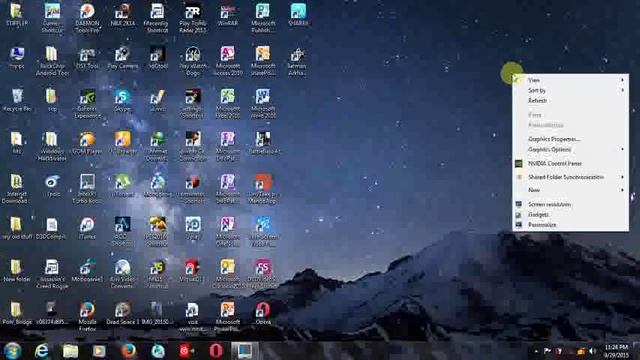The height and width of the screenshot is (360, 640).
Task: Select the "my old stuff" folder
Action: coord(16,228)
